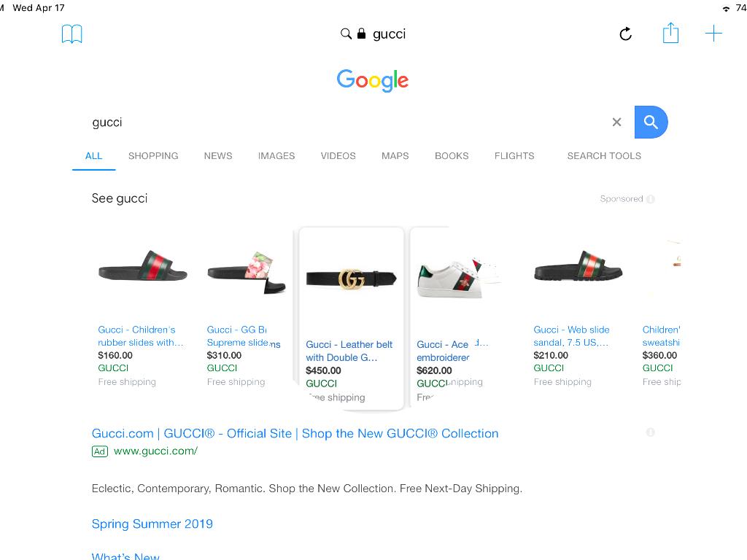Open a new tab with plus icon
747x560 pixels.
pos(713,34)
